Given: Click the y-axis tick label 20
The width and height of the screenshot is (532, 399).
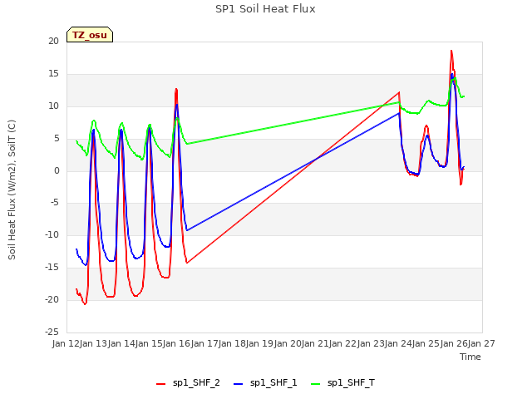Looking at the screenshot, I should (53, 41).
